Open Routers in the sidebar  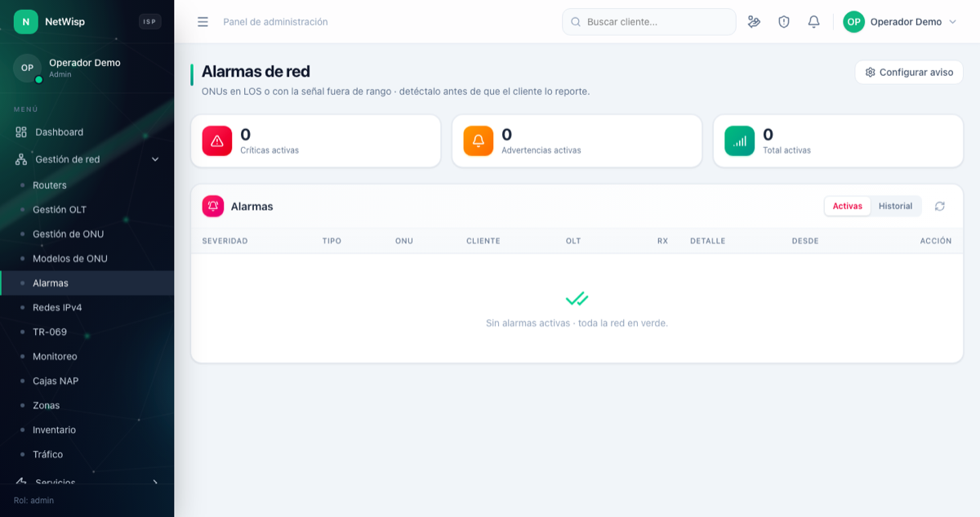87,185
